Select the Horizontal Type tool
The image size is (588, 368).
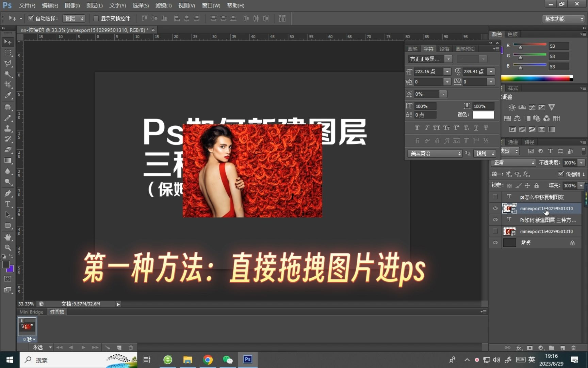(x=7, y=204)
